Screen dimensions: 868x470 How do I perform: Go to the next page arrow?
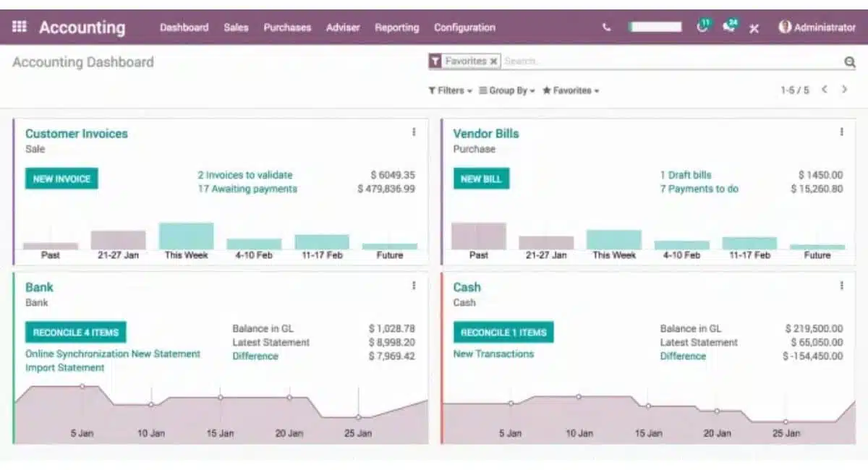tap(844, 90)
